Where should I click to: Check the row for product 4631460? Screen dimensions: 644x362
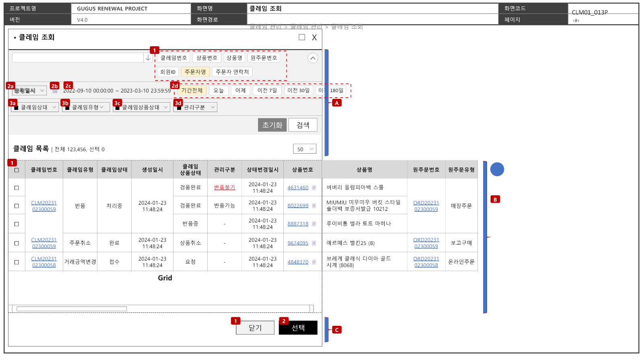click(17, 188)
